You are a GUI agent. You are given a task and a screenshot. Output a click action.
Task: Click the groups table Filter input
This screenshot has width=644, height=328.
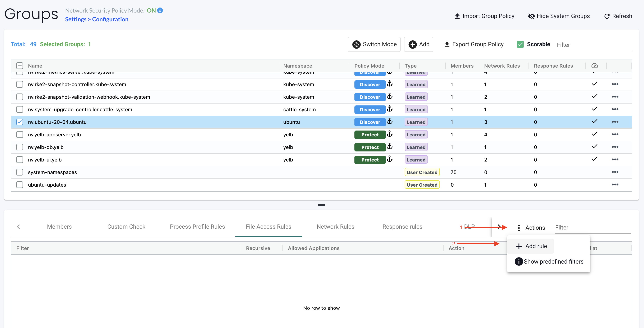(594, 45)
